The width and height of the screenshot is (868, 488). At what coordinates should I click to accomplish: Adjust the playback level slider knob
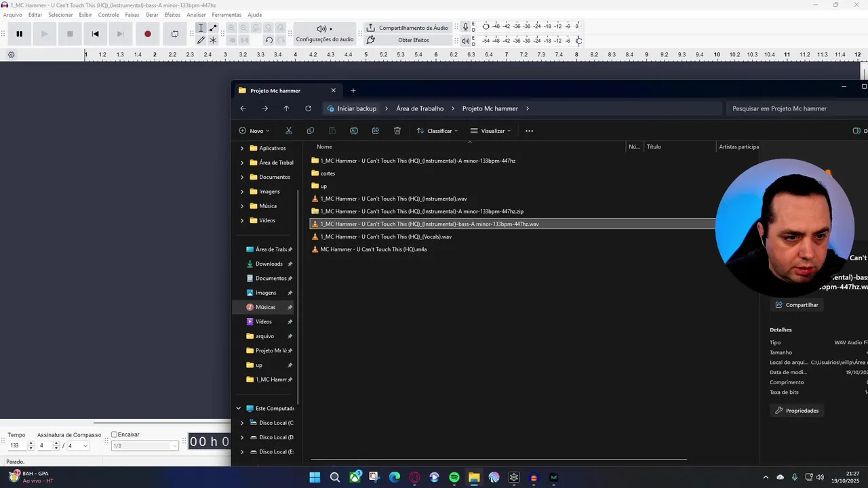pos(578,41)
